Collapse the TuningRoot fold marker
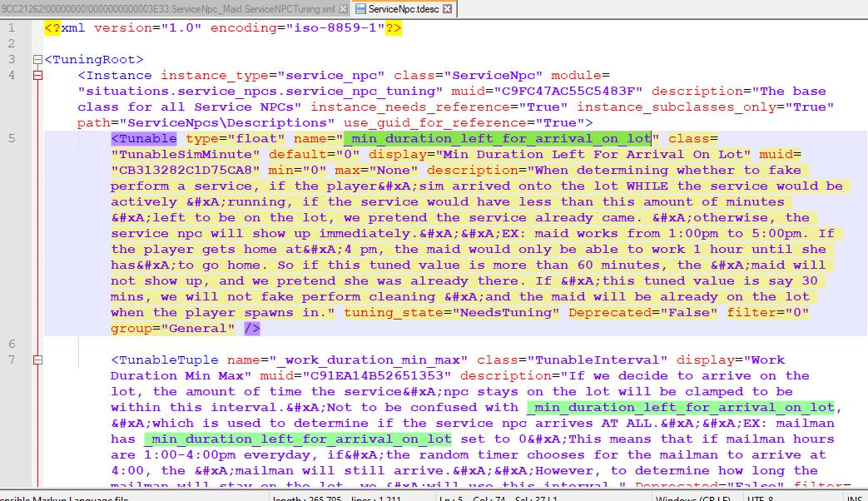Image resolution: width=868 pixels, height=501 pixels. pyautogui.click(x=37, y=60)
